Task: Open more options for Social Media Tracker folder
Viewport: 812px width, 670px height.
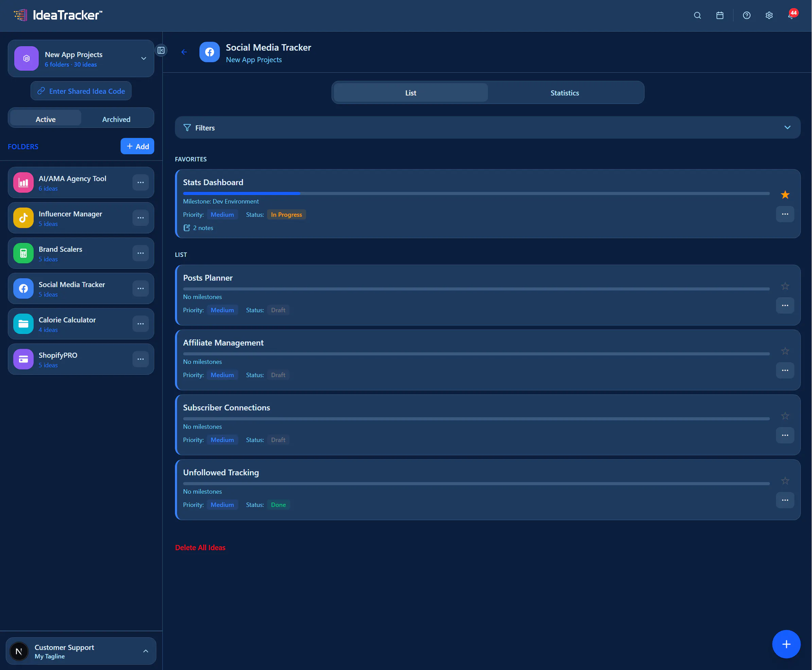Action: tap(140, 288)
